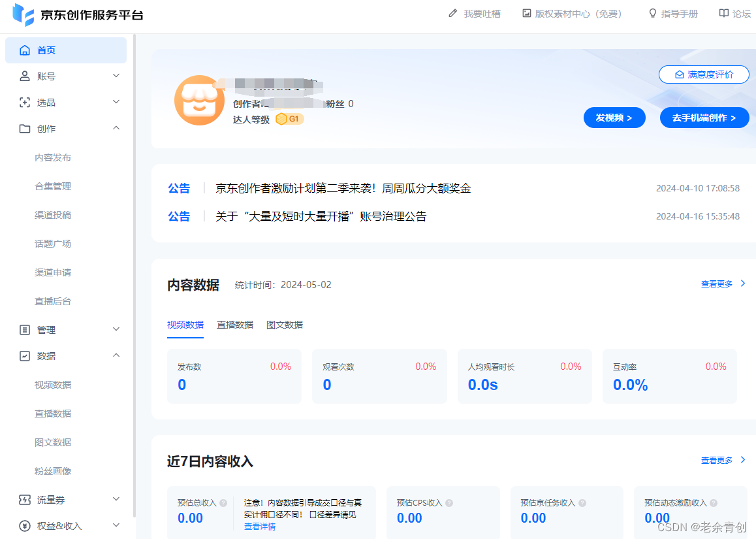Image resolution: width=756 pixels, height=539 pixels.
Task: Click the help icon beside 预估总收入
Action: click(223, 503)
